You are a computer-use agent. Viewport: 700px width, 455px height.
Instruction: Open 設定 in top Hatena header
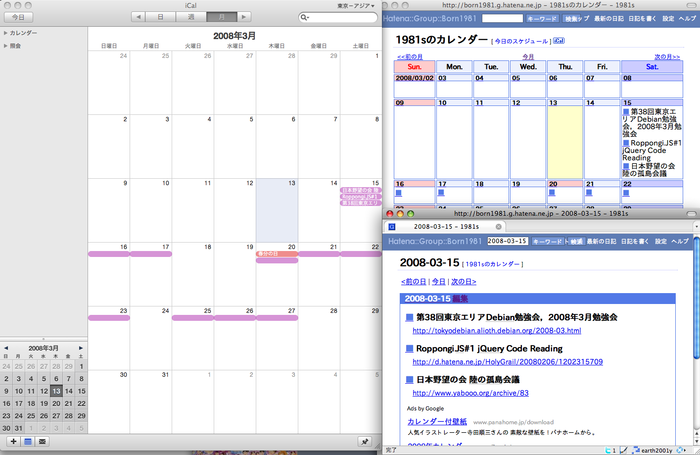668,18
